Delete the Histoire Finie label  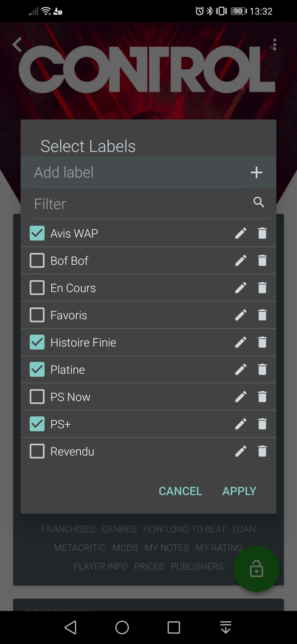coord(262,342)
